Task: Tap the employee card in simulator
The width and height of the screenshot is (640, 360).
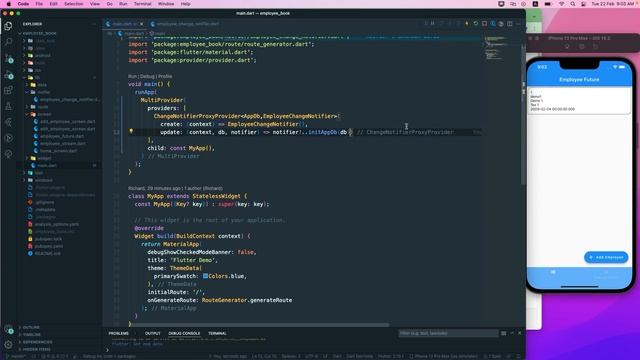Action: 579,101
